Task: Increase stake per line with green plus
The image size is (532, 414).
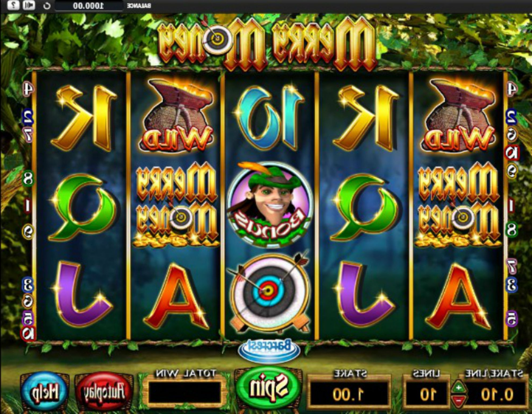Action: pyautogui.click(x=459, y=388)
